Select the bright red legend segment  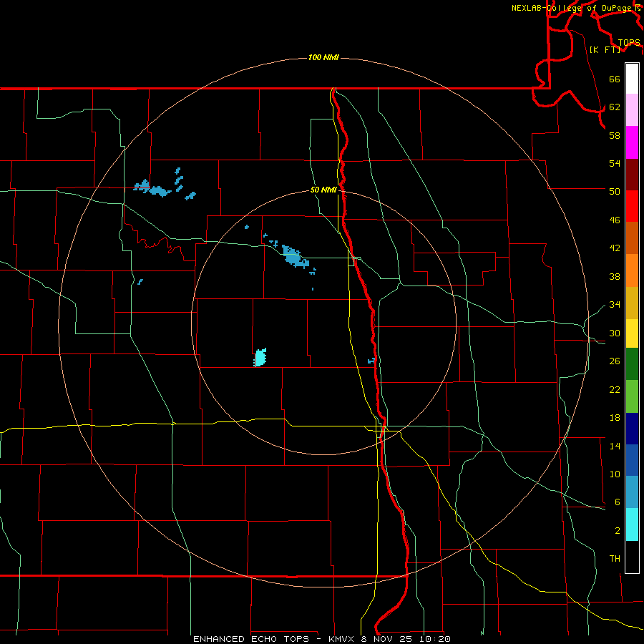(x=632, y=206)
